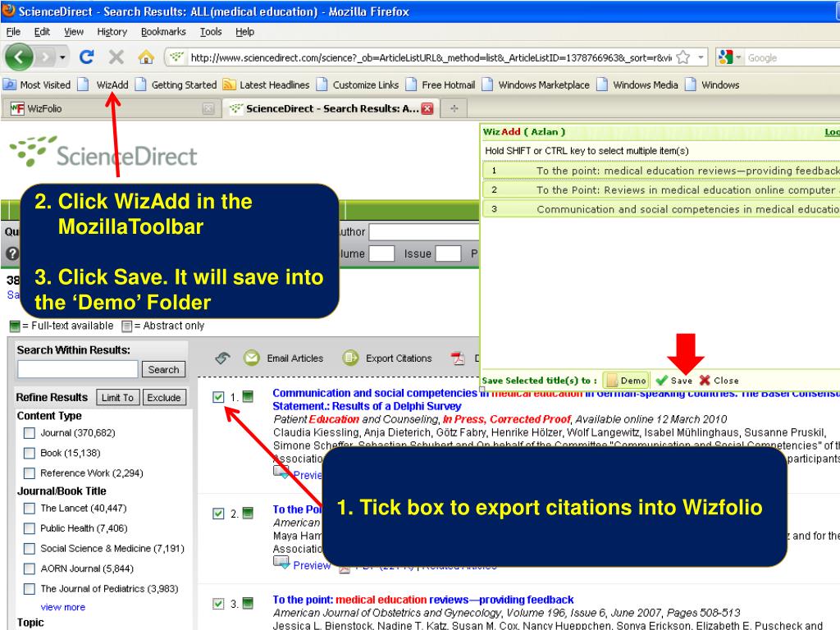
Task: Click the Exclude button
Action: [164, 398]
